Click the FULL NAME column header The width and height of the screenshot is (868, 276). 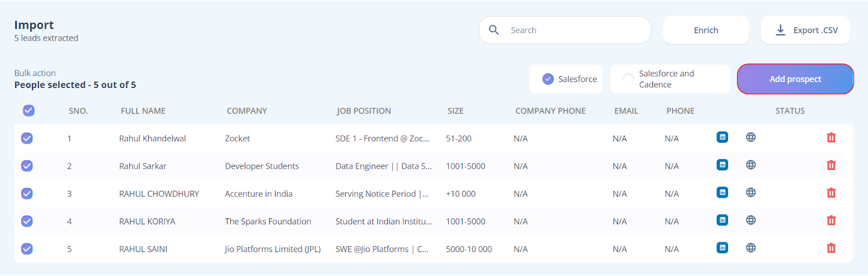pos(143,111)
